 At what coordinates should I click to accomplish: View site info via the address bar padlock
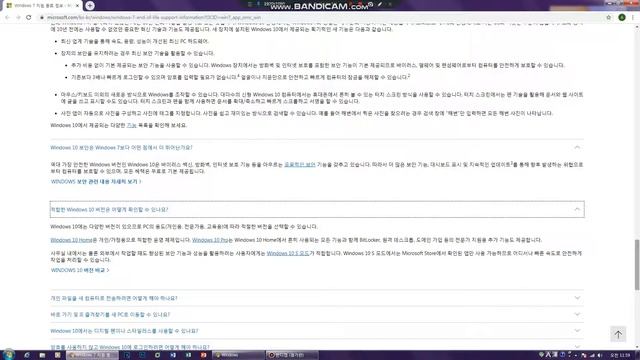tap(42, 18)
